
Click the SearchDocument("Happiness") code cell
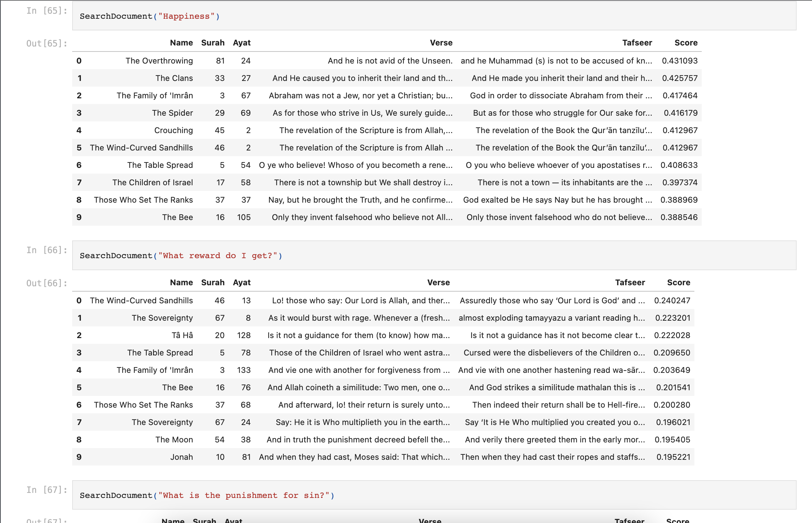[x=434, y=16]
